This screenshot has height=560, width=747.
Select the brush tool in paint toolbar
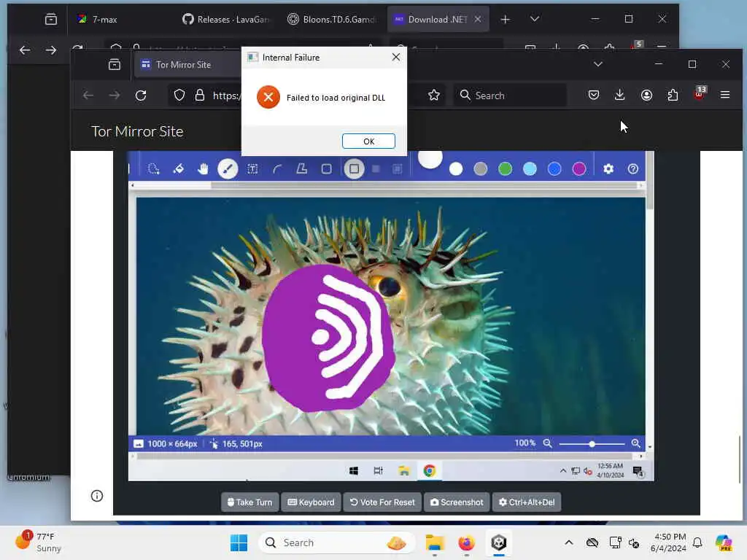click(x=228, y=168)
